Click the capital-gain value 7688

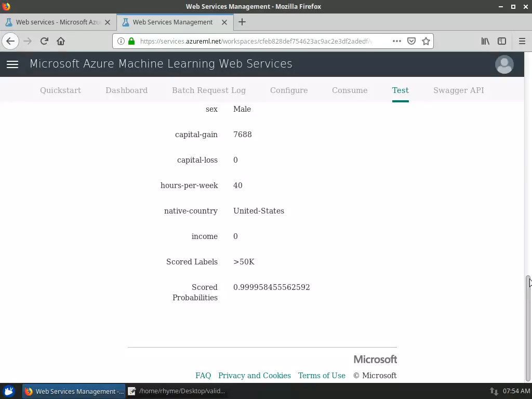tap(242, 135)
